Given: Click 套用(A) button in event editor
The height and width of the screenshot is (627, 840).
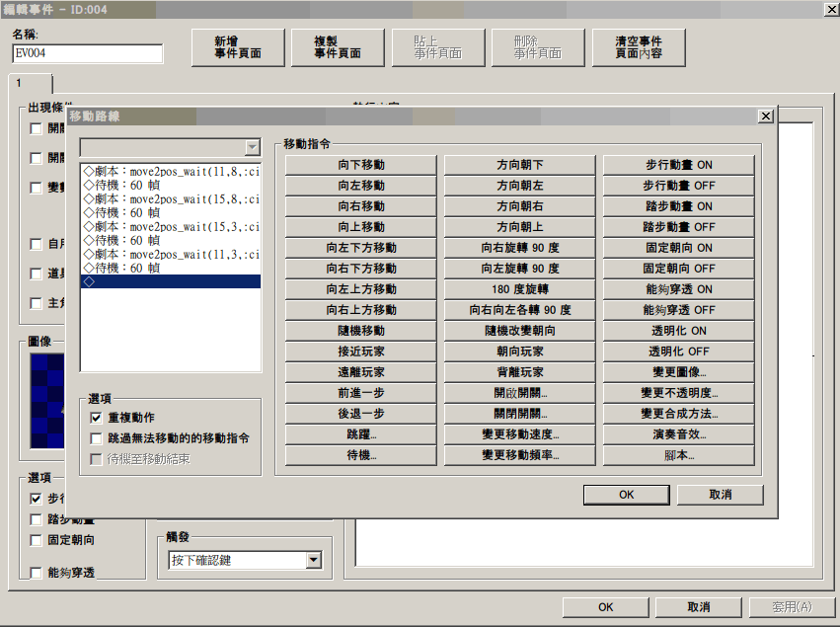Looking at the screenshot, I should click(x=792, y=607).
